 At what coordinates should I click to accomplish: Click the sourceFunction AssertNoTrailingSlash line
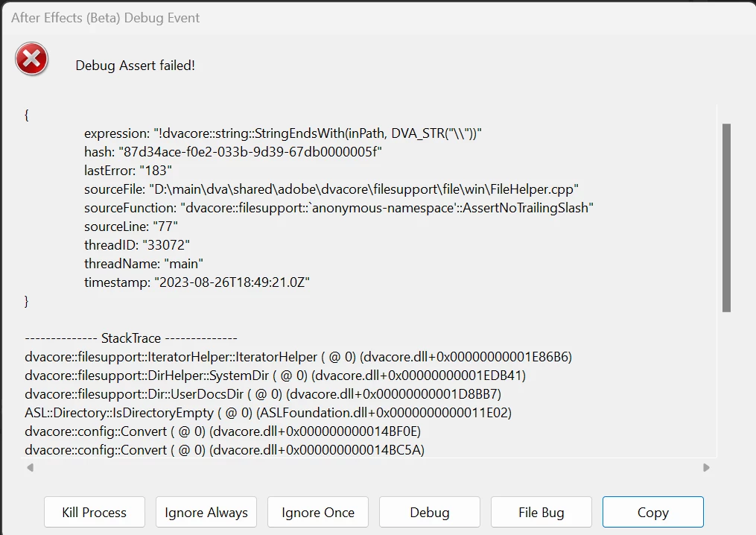point(338,207)
